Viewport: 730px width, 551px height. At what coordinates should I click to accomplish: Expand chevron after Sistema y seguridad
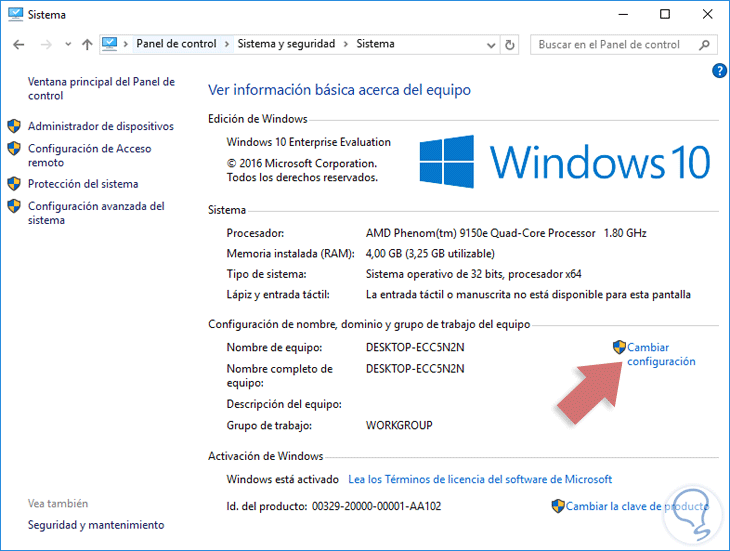pyautogui.click(x=346, y=44)
